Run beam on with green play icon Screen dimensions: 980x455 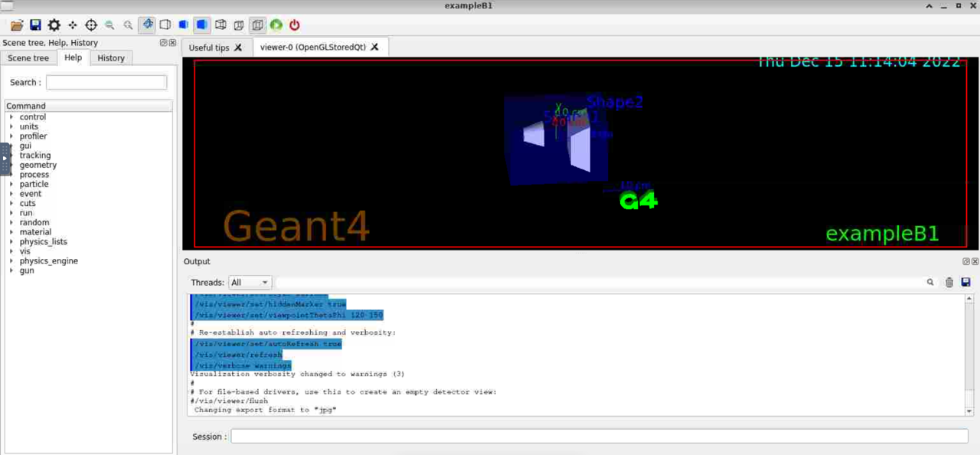click(x=276, y=25)
